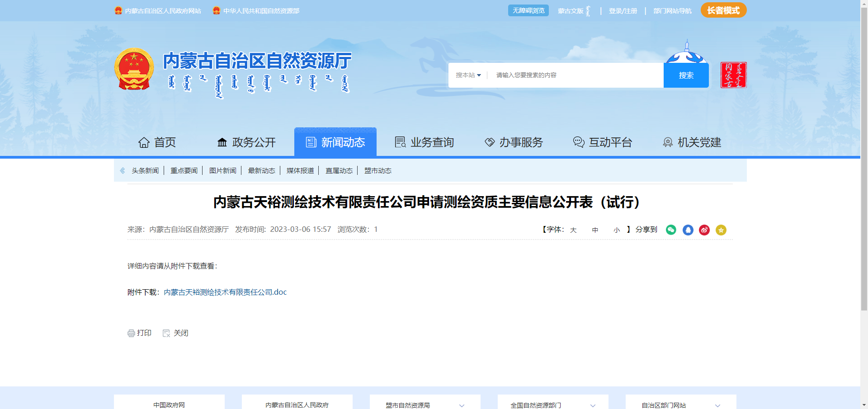Open the 政务公开 navigation tab

[x=246, y=142]
